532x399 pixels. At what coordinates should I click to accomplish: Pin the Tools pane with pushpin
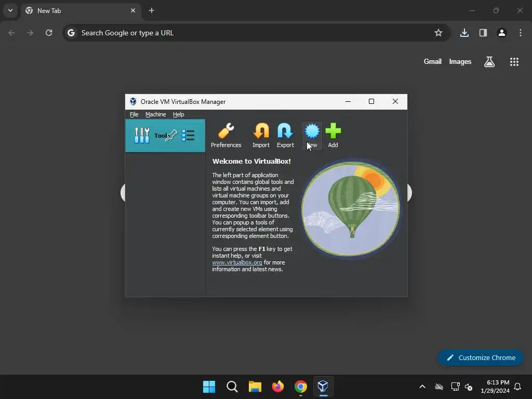(x=171, y=136)
